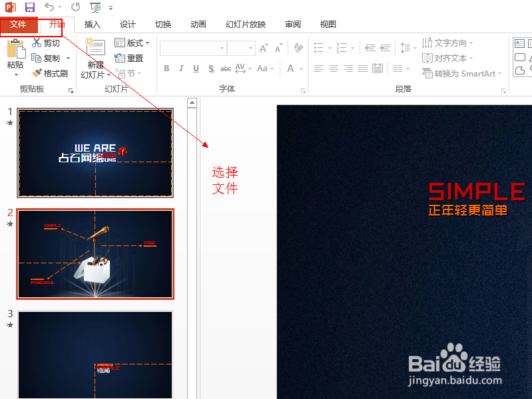Click the 粘贴 (Paste) clipboard icon
This screenshot has height=399, width=532.
(15, 49)
